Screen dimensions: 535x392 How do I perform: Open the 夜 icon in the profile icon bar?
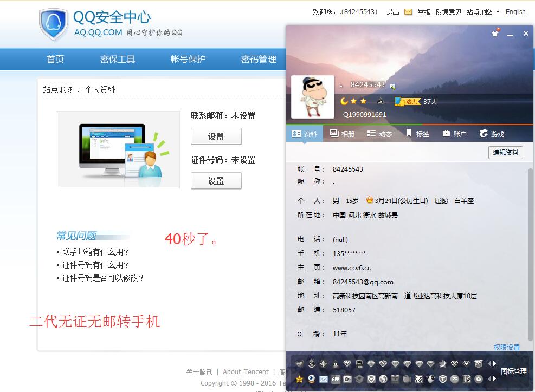point(419,378)
